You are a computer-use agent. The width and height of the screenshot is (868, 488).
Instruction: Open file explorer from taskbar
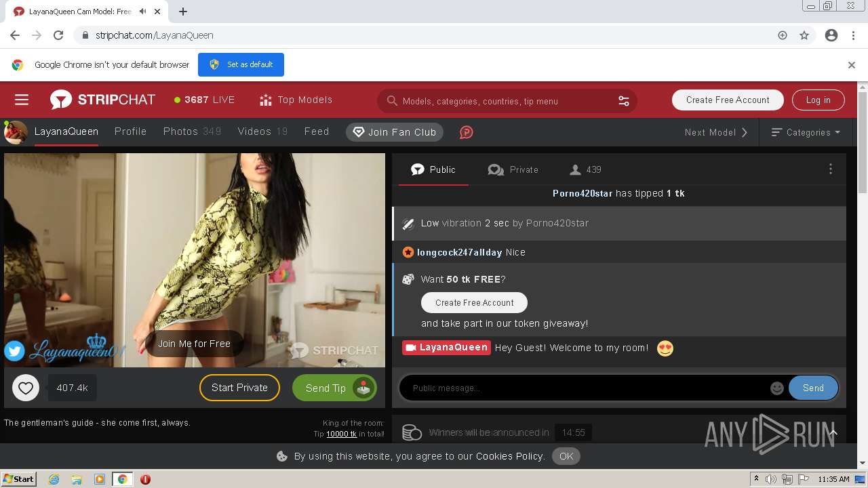[x=77, y=479]
